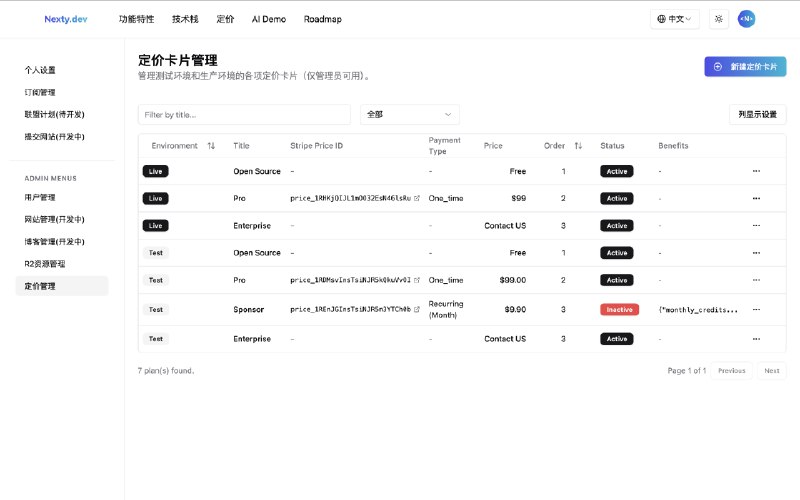
Task: Open external link icon for Sponsor price ID
Action: click(x=417, y=309)
